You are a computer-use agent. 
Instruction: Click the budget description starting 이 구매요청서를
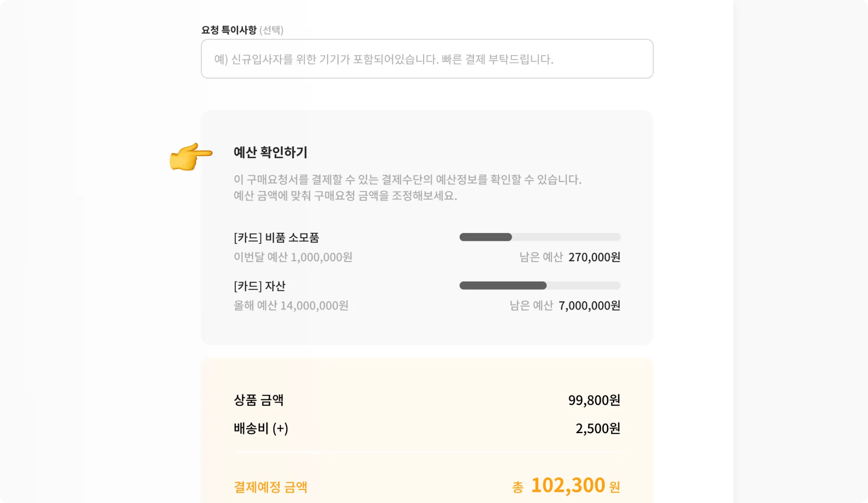pyautogui.click(x=407, y=180)
